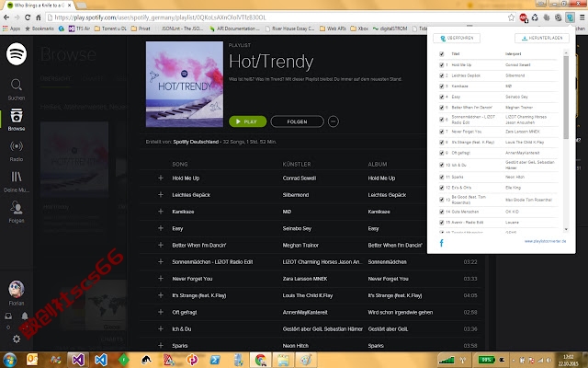Add Never Forget You with plus icon
The width and height of the screenshot is (588, 368).
[161, 279]
